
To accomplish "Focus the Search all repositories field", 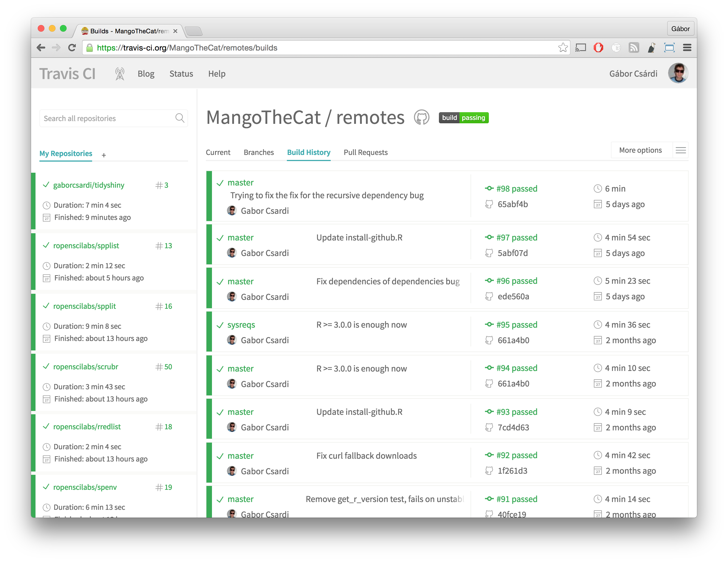I will click(107, 118).
